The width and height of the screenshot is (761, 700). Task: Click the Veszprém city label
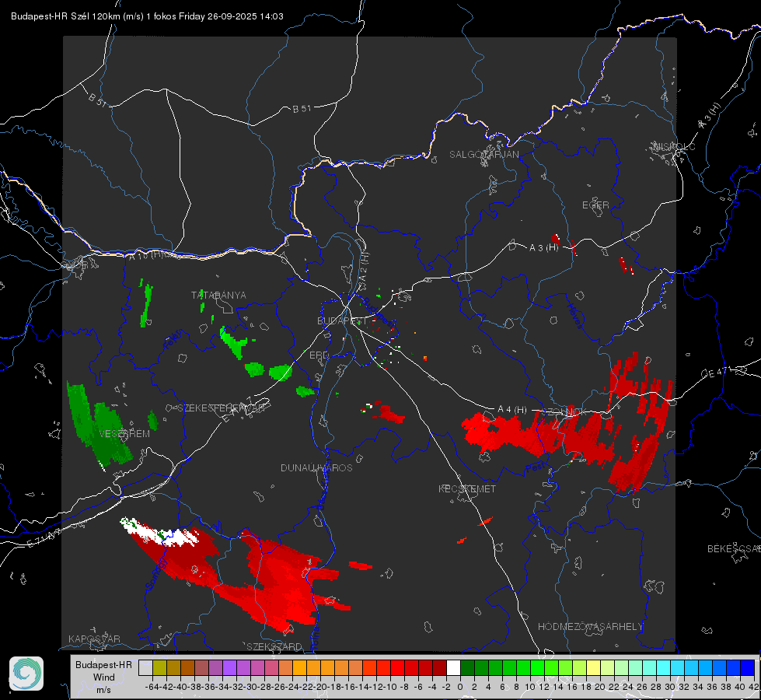coord(124,434)
